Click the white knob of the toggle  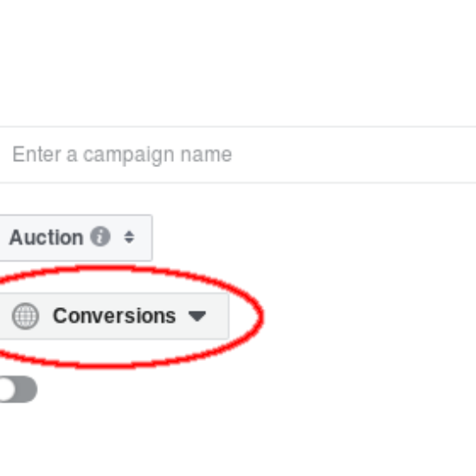5,389
